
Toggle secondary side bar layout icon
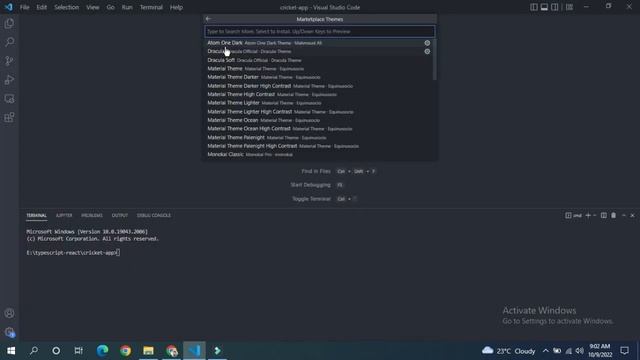[x=555, y=7]
